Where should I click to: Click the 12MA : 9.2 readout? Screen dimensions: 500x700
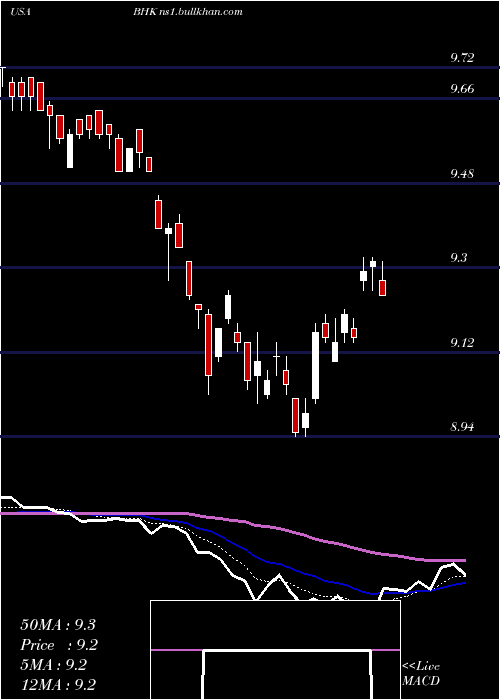pos(58,685)
